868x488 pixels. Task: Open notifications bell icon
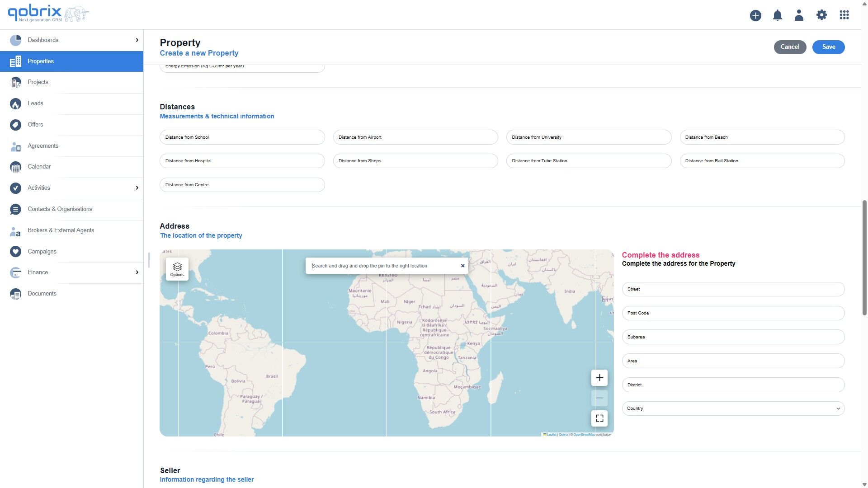(x=777, y=15)
